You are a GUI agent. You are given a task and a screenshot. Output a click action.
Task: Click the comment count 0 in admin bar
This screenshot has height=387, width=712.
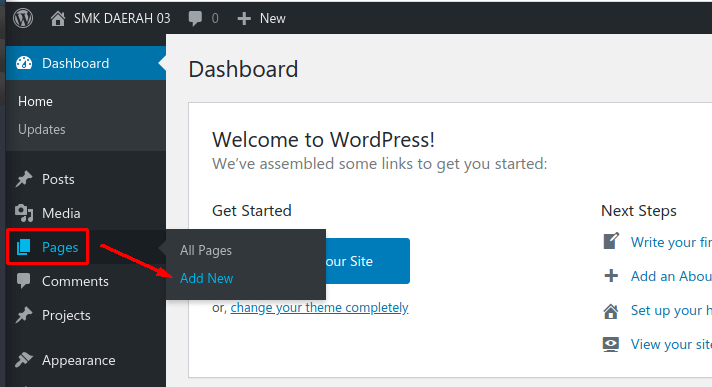tap(215, 19)
